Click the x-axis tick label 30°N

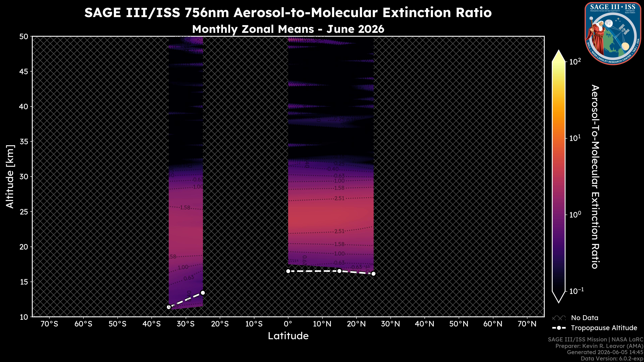click(x=390, y=324)
